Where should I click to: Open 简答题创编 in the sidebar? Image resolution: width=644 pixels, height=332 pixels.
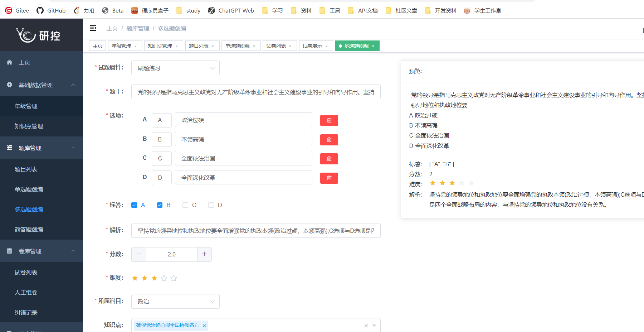tap(42, 229)
